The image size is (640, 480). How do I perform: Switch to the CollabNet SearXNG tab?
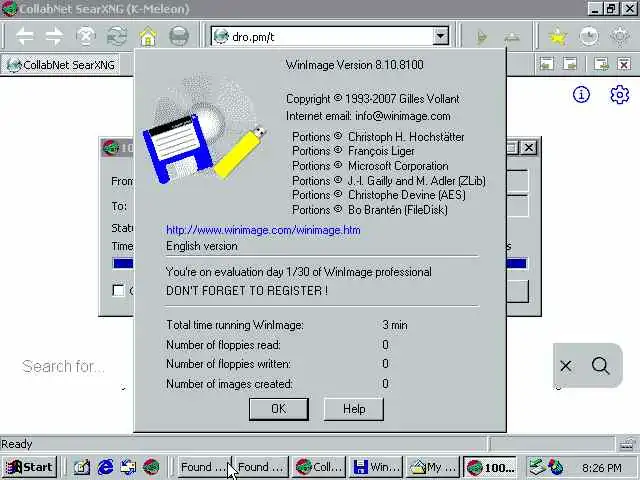[x=61, y=65]
